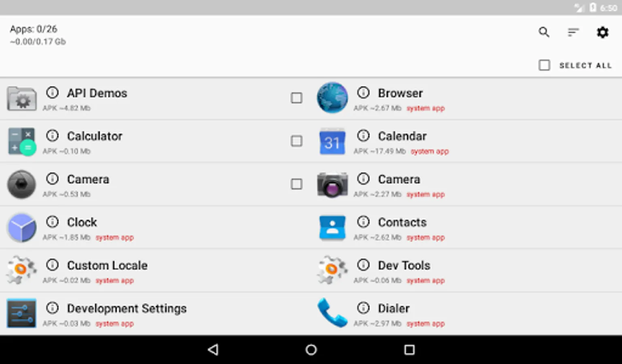Tap the Custom Locale gear icon

pos(22,270)
